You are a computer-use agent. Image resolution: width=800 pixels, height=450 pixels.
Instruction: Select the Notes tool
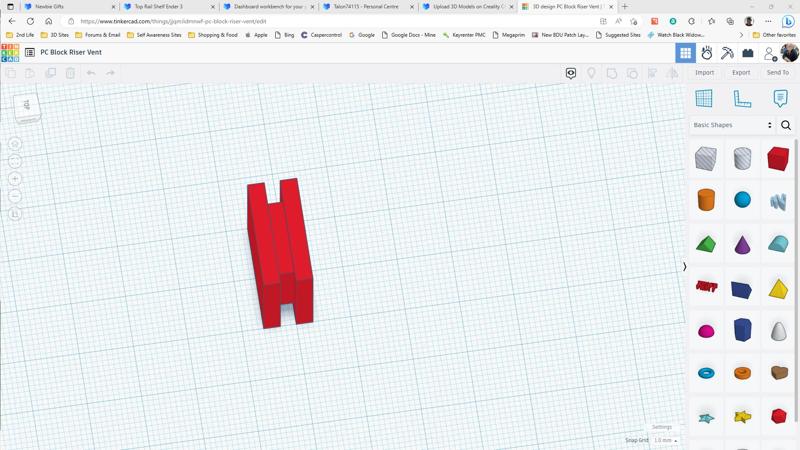[x=780, y=98]
